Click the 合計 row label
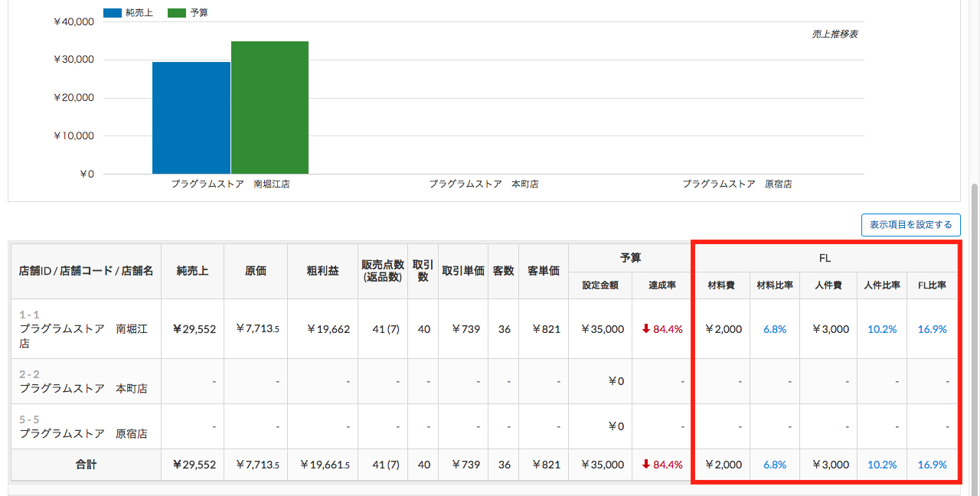The height and width of the screenshot is (496, 980). (x=86, y=464)
